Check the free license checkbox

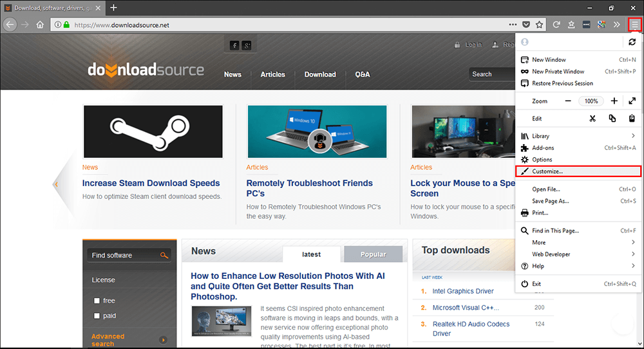pos(97,301)
